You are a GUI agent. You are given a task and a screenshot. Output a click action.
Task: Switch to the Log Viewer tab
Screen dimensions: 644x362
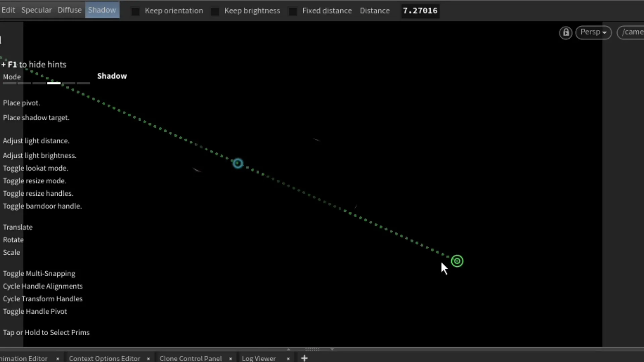point(259,358)
